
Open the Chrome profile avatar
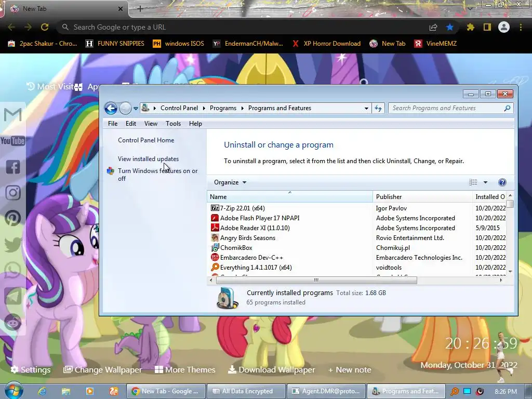point(504,27)
